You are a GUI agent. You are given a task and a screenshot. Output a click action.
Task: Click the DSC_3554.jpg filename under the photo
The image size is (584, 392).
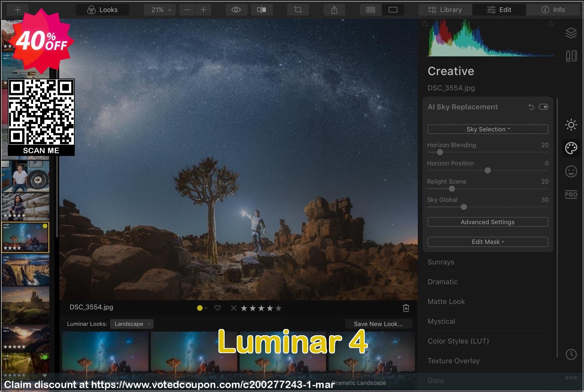(x=91, y=307)
